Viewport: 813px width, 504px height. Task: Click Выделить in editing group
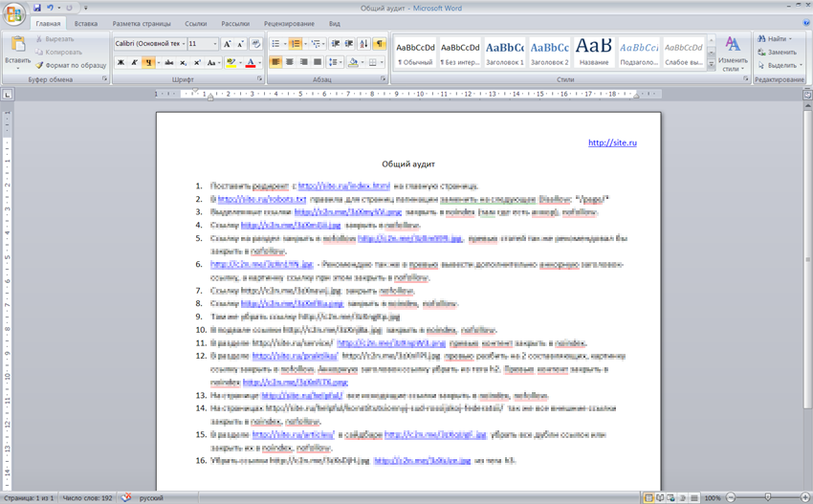click(780, 65)
